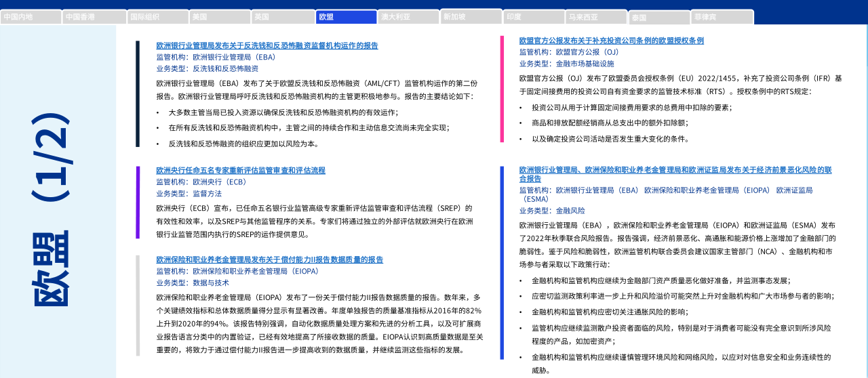Screen dimensions: 868x378
Task: Switch to the 中国内地 tab
Action: [30, 17]
